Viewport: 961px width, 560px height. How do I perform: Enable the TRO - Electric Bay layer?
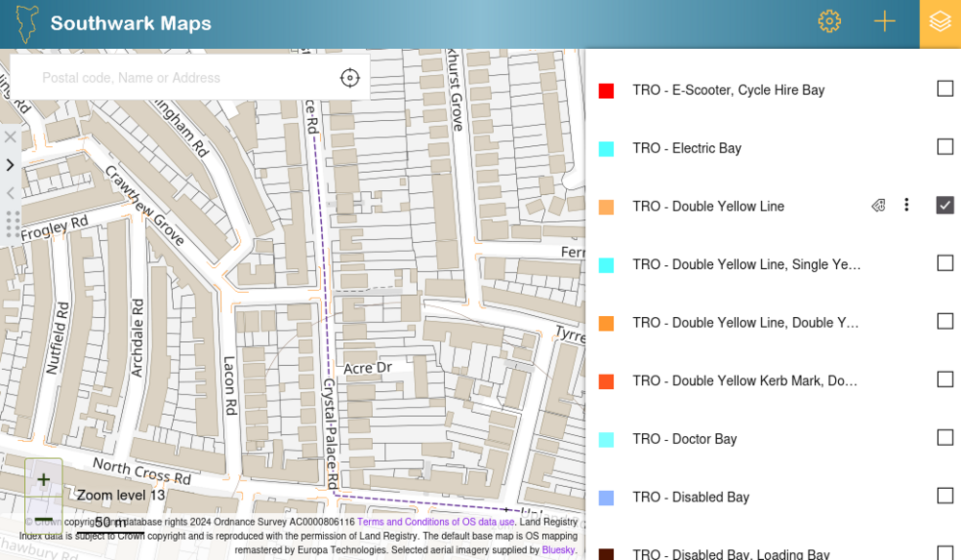[x=945, y=146]
